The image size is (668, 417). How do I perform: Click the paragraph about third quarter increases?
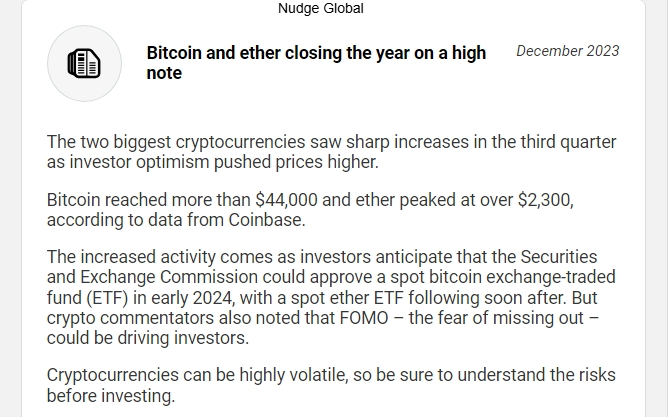331,152
